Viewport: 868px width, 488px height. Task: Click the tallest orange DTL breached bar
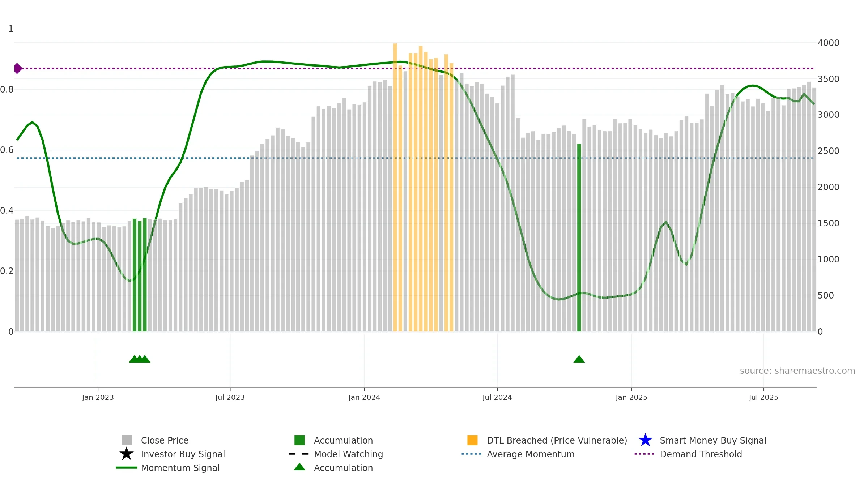pos(395,187)
